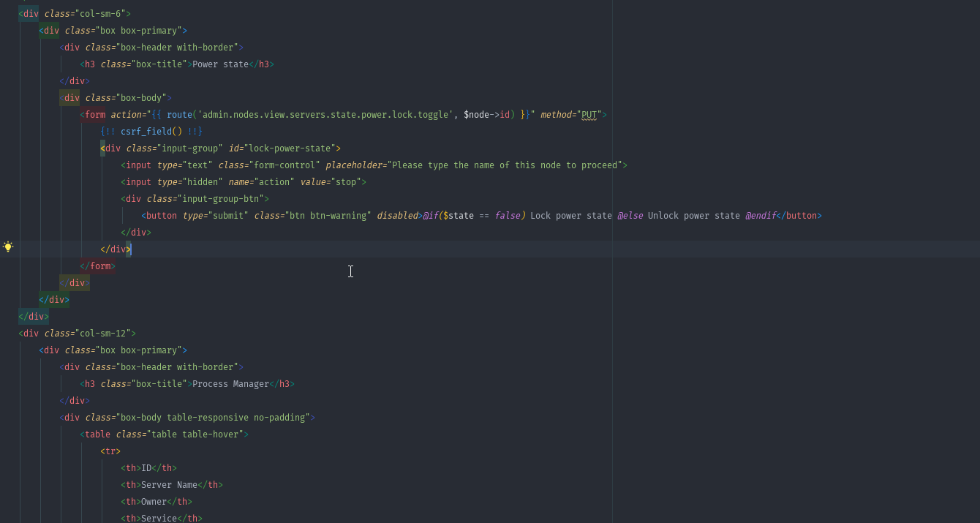This screenshot has height=523, width=980.
Task: Click the underlined PUT method value
Action: click(x=589, y=115)
